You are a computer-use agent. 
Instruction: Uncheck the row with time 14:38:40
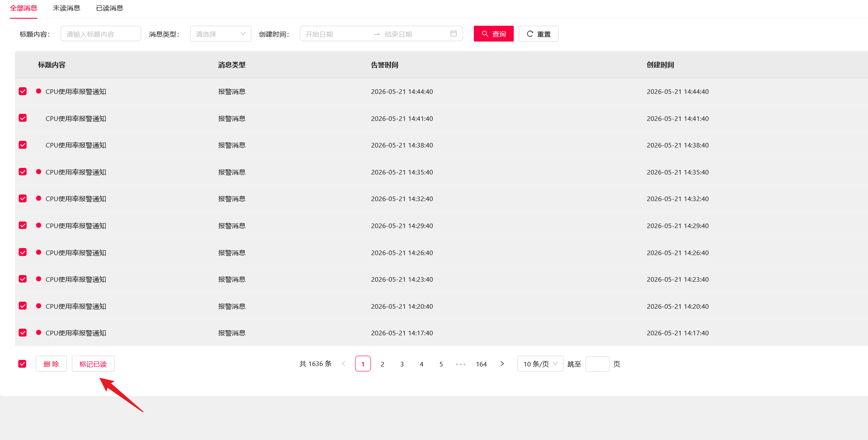tap(23, 145)
